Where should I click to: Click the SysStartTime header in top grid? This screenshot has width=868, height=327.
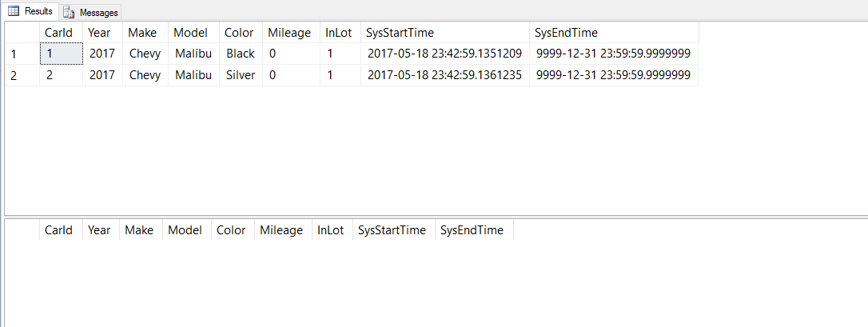[x=400, y=33]
